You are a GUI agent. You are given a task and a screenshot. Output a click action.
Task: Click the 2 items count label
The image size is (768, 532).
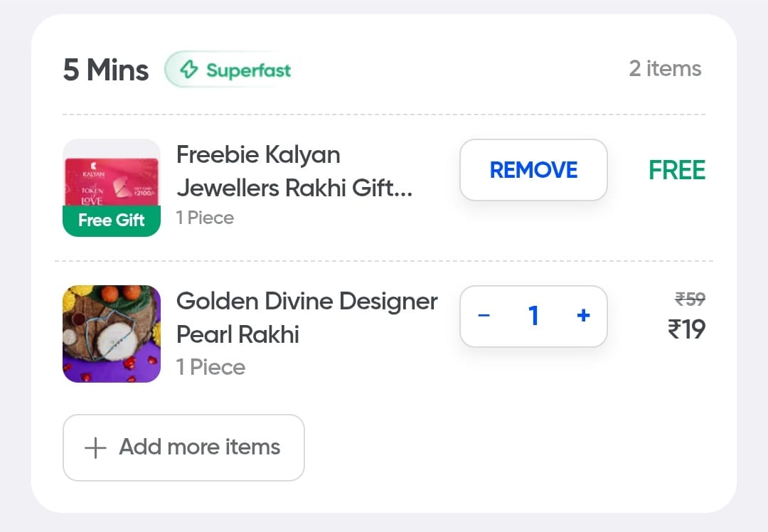pos(665,69)
